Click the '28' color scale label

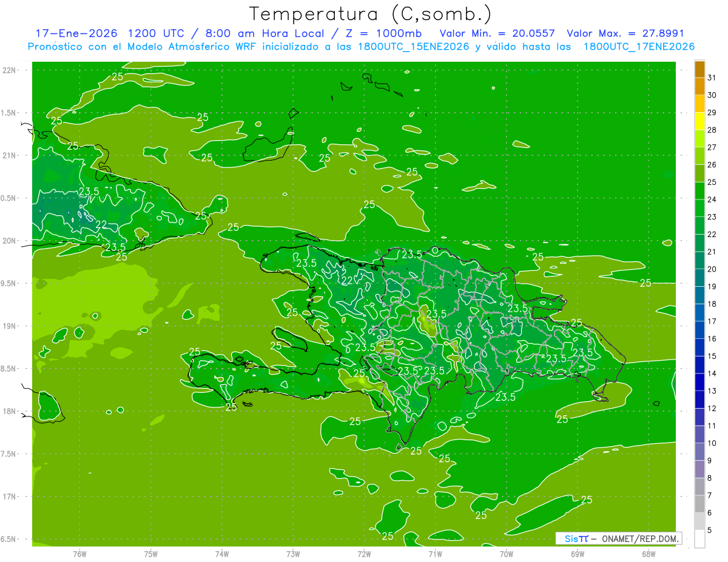coord(712,130)
